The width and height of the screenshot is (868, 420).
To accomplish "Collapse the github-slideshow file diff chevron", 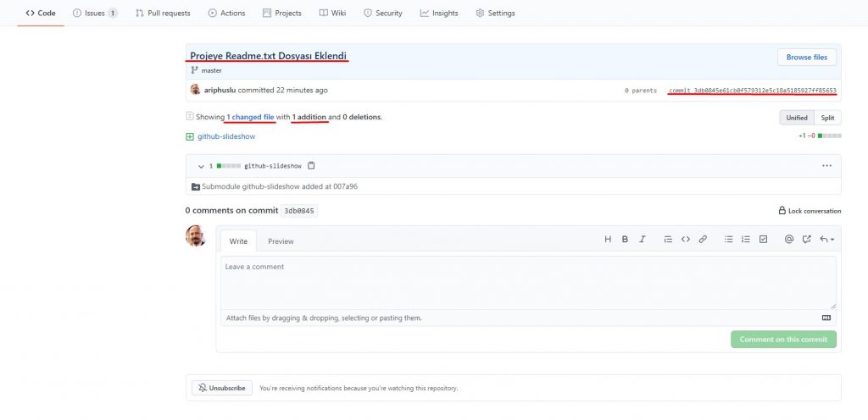I will click(201, 166).
